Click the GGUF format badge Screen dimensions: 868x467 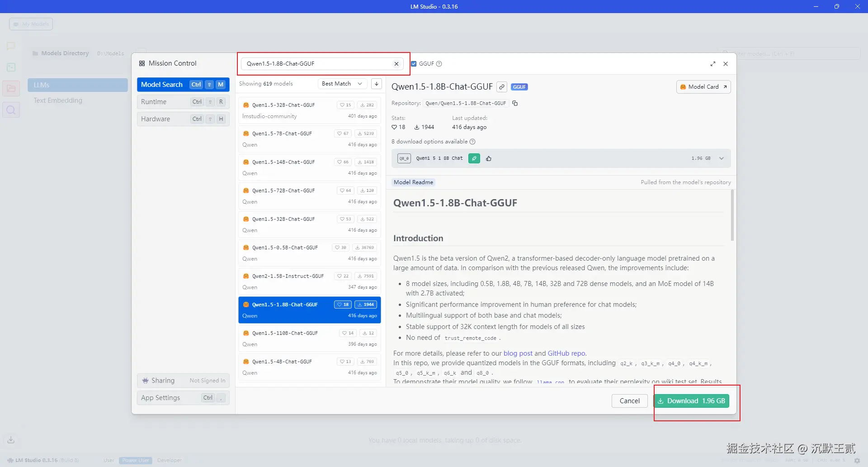tap(519, 87)
